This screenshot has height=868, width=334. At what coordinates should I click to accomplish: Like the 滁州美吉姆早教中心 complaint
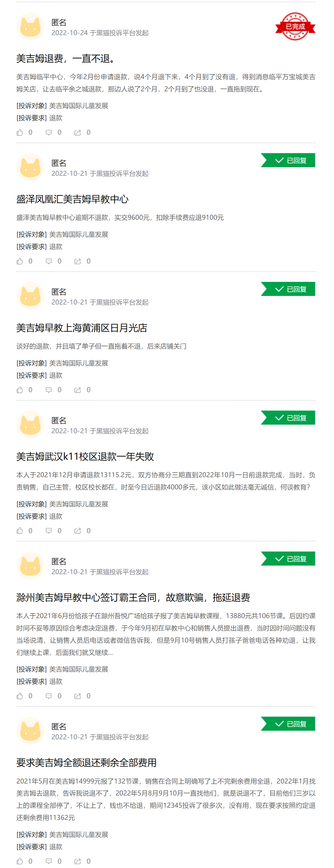tap(20, 696)
